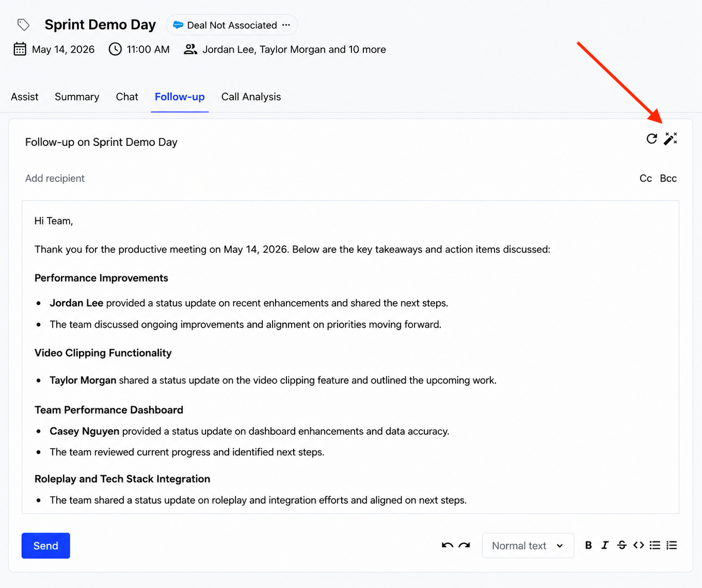Click the line about ongoing improvements and alignment

245,324
